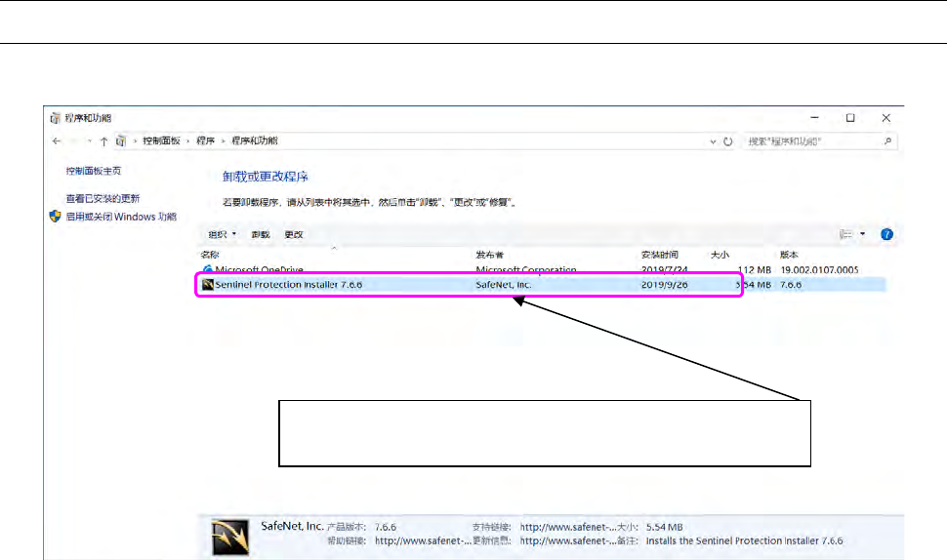Click SafeNet, Inc. publisher cell
Screen dimensions: 947x560
point(504,285)
